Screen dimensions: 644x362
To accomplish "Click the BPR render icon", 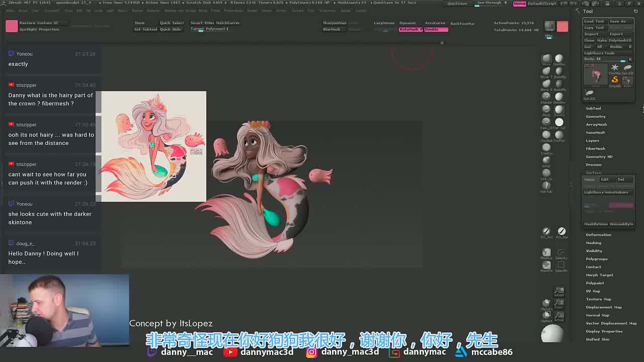I will pyautogui.click(x=549, y=26).
